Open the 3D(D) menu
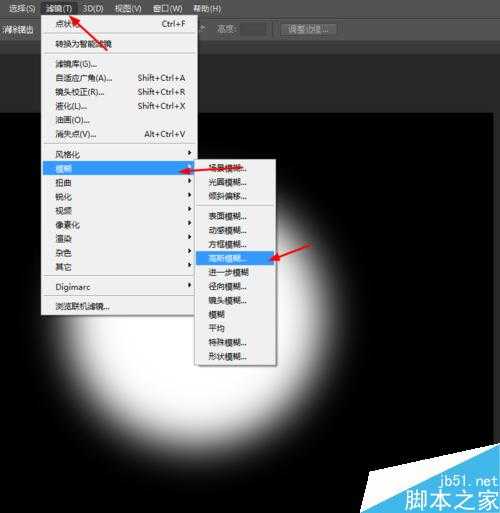Screen dimensions: 500x513 [x=93, y=8]
